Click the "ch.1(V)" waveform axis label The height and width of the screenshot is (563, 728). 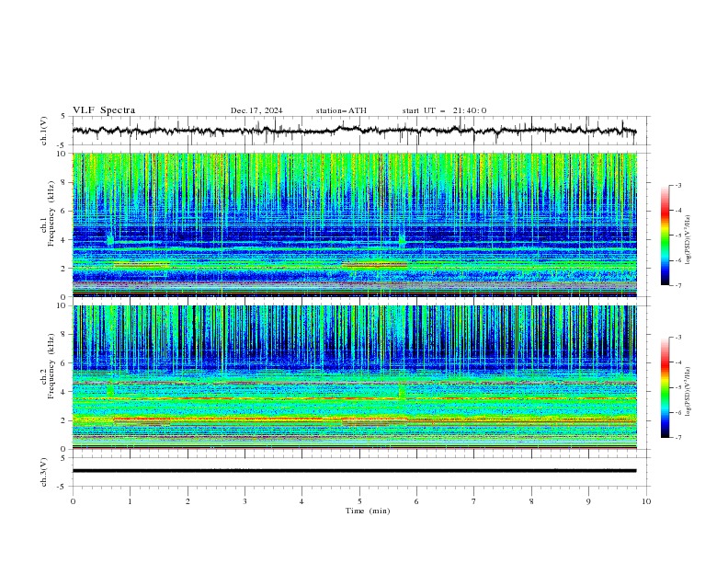point(44,131)
